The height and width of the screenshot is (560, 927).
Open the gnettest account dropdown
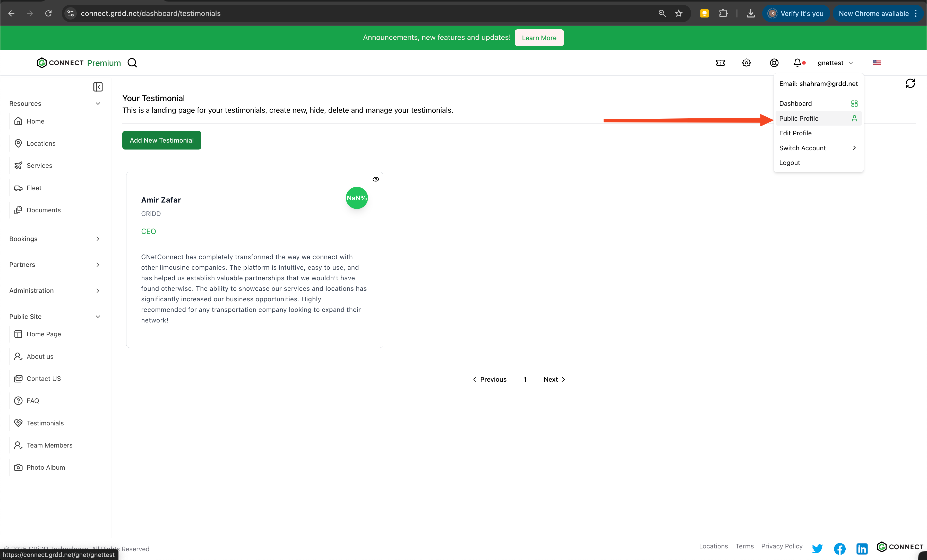point(835,63)
